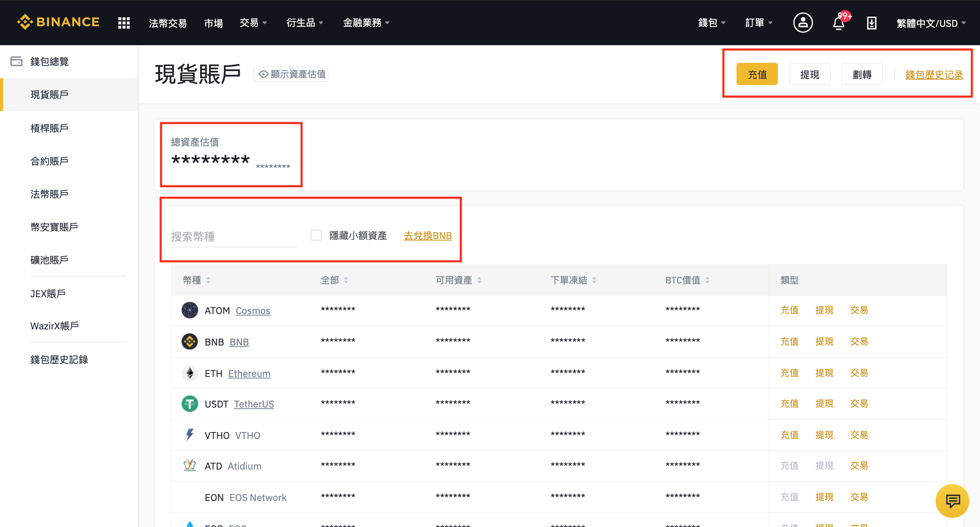Click the ATOM Cosmos coin icon
Screen dimensions: 980x527
(x=190, y=310)
